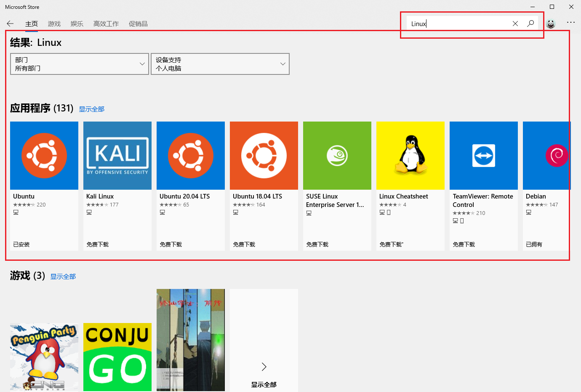581x392 pixels.
Task: Open the Ubuntu 18.04 LTS orange tile
Action: (264, 156)
